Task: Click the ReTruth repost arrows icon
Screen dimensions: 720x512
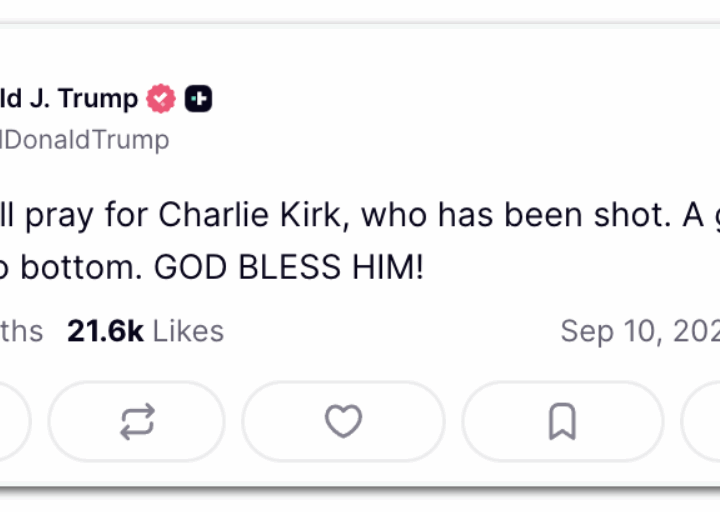Action: [136, 422]
